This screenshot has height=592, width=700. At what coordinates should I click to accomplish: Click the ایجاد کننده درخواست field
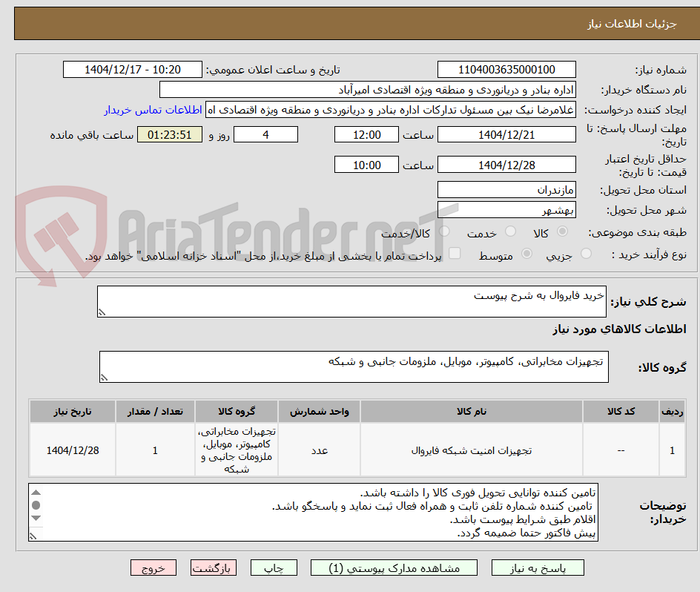pyautogui.click(x=391, y=110)
